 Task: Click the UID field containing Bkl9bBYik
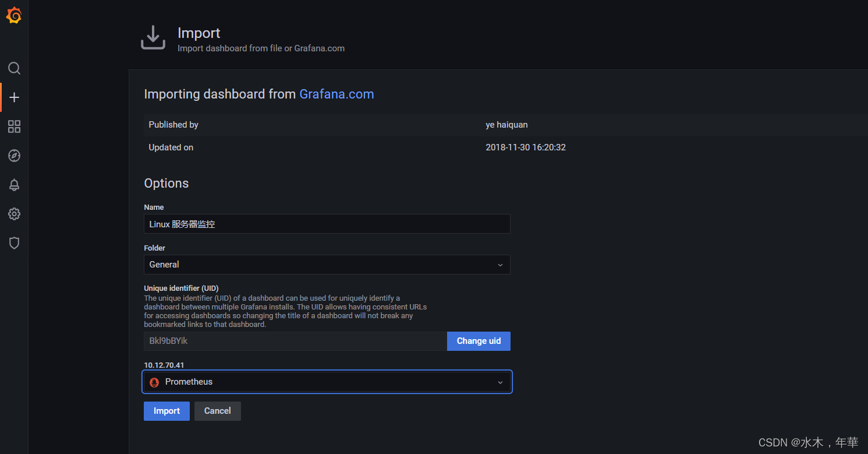[x=295, y=341]
